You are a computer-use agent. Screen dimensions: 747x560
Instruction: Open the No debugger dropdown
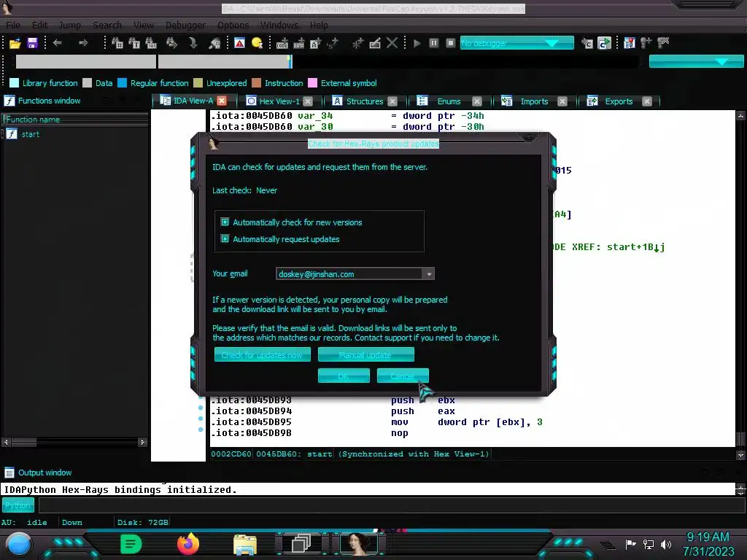517,43
